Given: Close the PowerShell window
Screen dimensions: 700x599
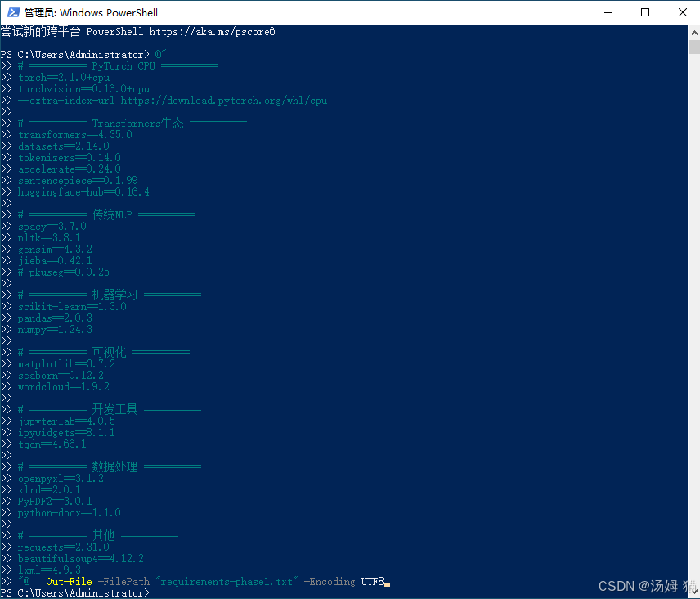Looking at the screenshot, I should pos(682,12).
